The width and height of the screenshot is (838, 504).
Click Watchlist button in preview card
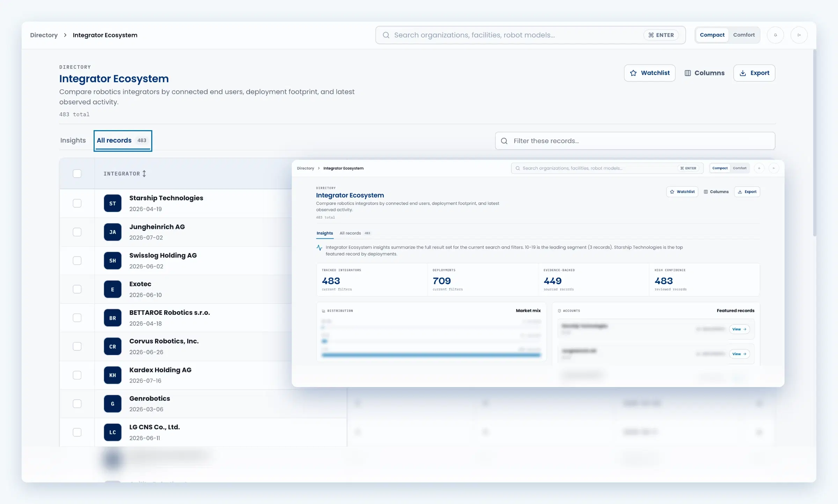coord(682,192)
